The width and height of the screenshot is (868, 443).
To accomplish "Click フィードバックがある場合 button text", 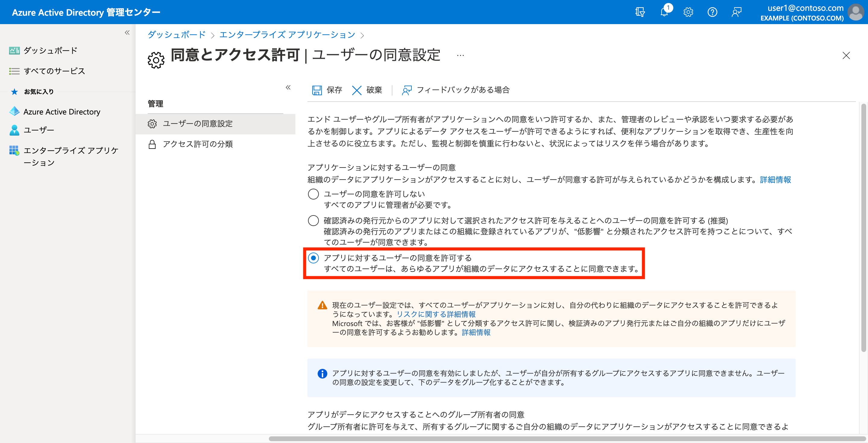I will (463, 90).
